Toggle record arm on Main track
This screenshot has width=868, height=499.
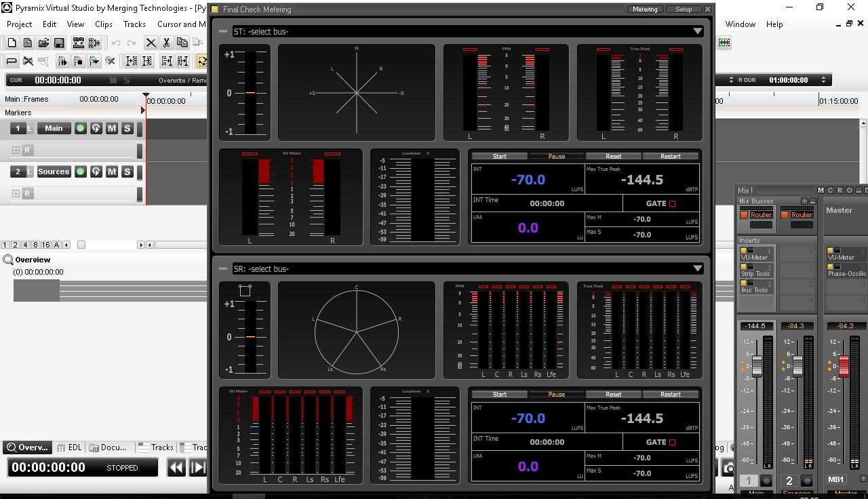tap(81, 128)
